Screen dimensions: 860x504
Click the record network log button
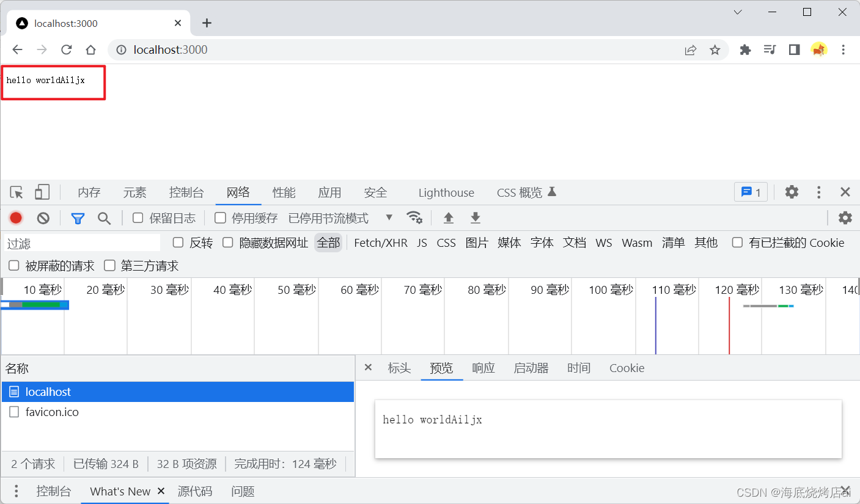[x=16, y=218]
